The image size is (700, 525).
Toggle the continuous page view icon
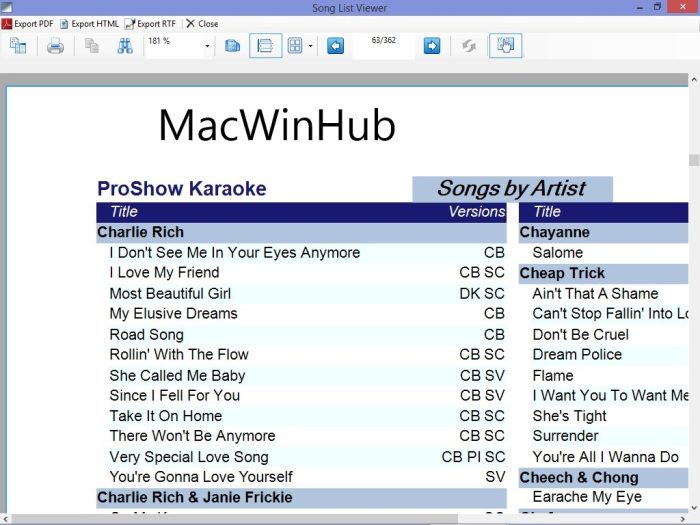[266, 46]
